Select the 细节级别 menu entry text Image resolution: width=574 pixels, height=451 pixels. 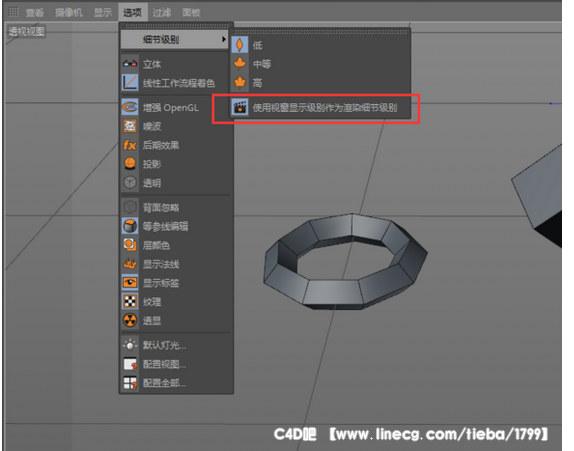click(161, 39)
